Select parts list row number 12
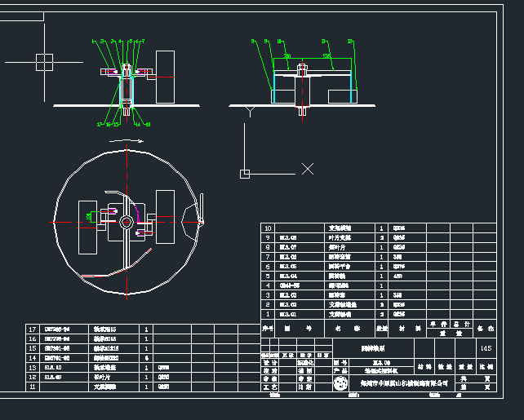 pos(143,378)
